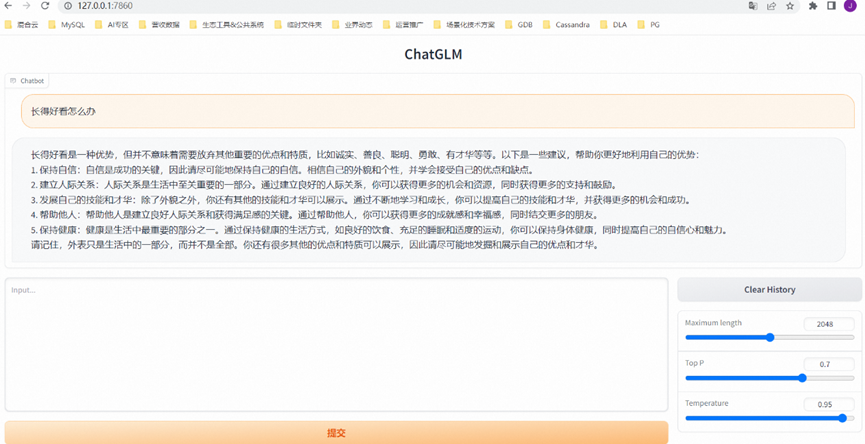Bookmark this page with the star icon

coord(790,6)
